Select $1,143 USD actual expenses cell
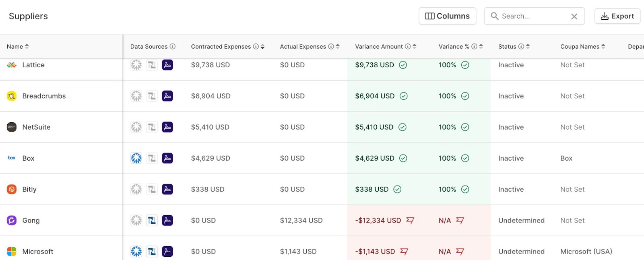This screenshot has height=260, width=644. click(x=298, y=252)
